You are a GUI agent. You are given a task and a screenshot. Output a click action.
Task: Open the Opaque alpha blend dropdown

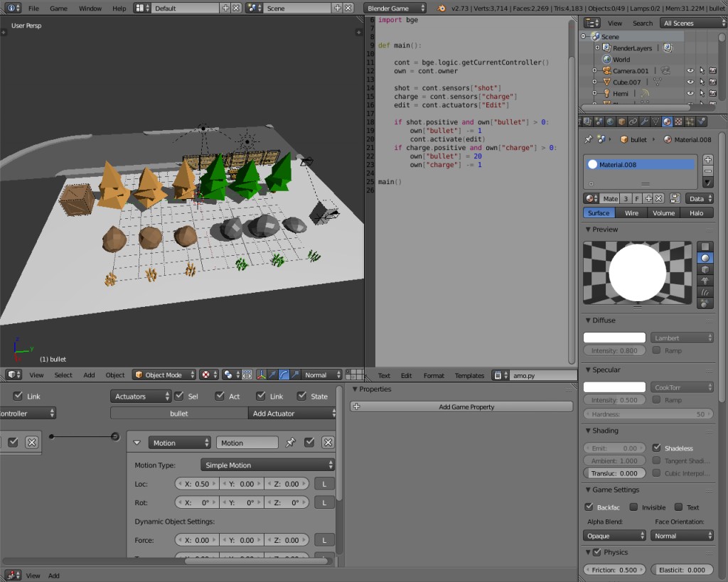click(614, 535)
